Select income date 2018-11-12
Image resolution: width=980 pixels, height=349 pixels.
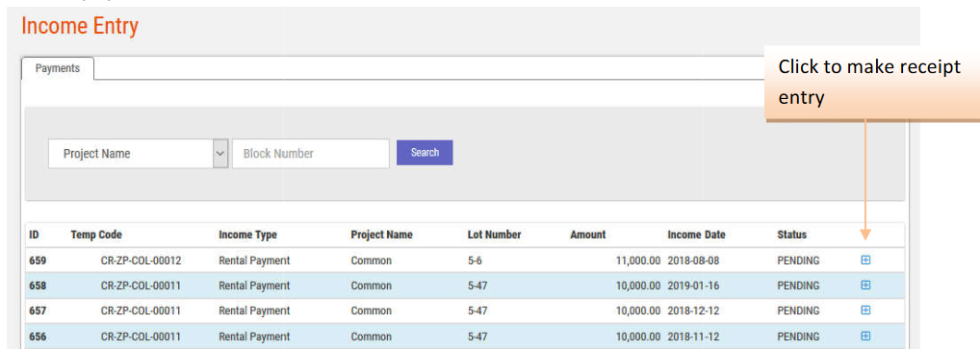pos(694,337)
